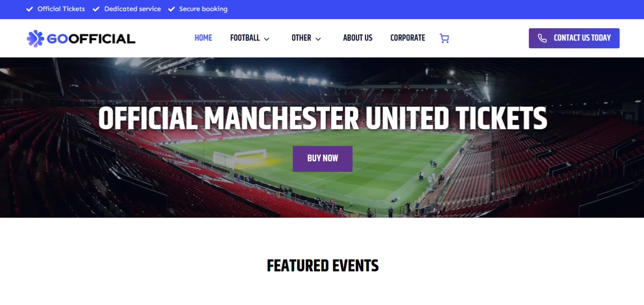This screenshot has width=644, height=305.
Task: Click the Dedicated service text in top bar
Action: pos(133,9)
